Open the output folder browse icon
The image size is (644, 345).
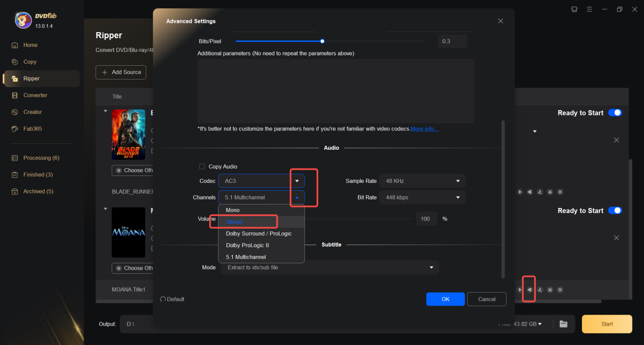click(563, 324)
